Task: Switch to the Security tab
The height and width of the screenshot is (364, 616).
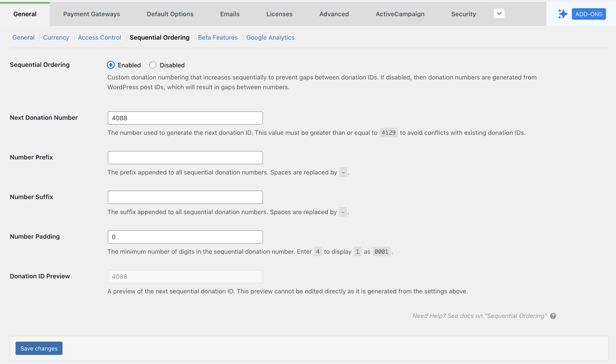Action: pyautogui.click(x=463, y=14)
